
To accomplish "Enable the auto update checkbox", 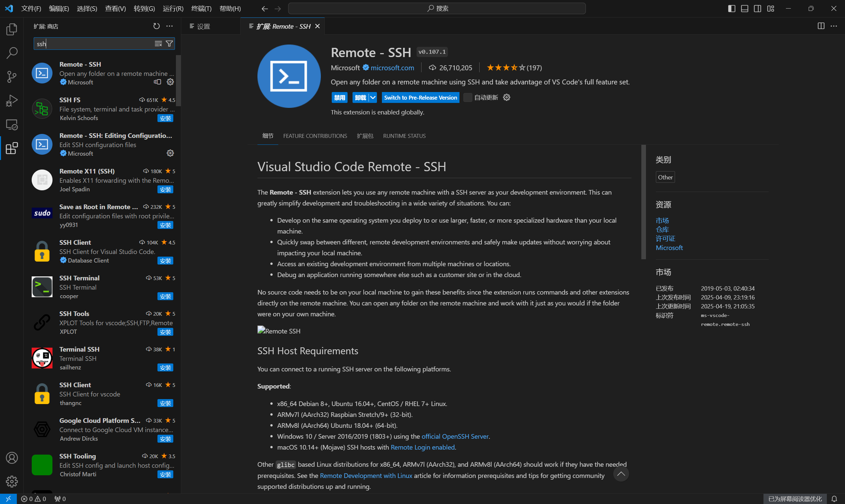I will click(x=468, y=98).
